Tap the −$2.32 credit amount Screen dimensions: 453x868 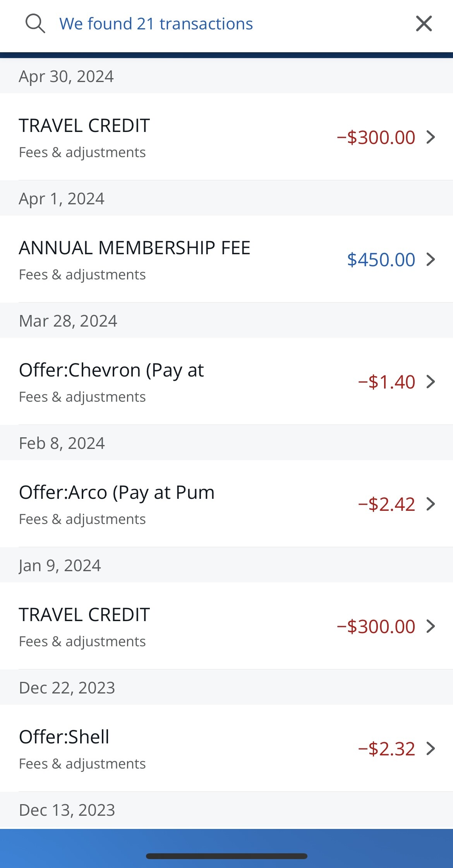(386, 749)
